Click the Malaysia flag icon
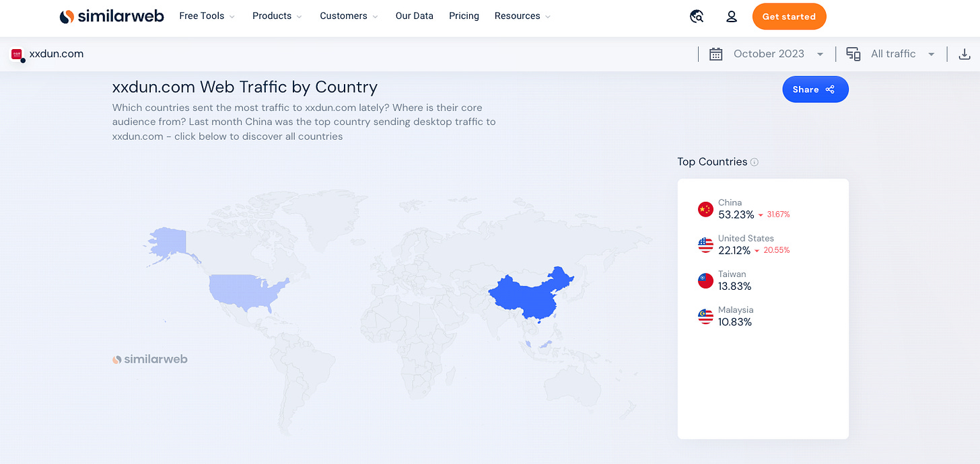 coord(705,316)
